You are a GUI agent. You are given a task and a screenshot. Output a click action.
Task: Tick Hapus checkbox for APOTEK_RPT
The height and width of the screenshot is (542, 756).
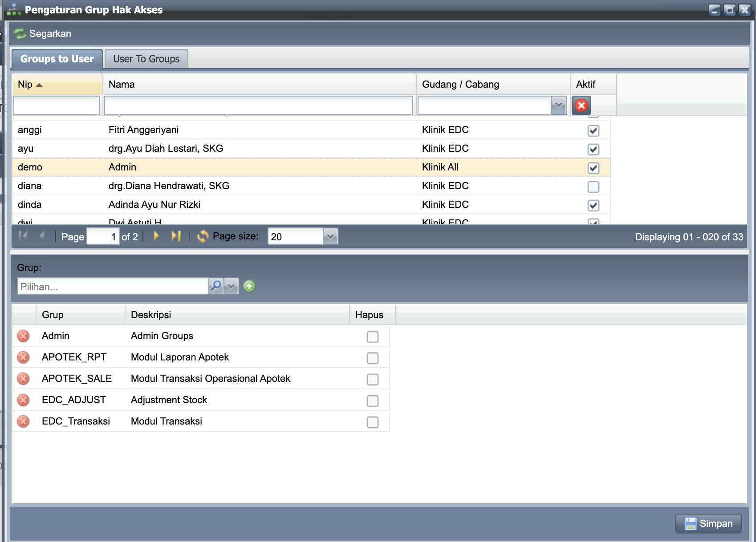[372, 358]
